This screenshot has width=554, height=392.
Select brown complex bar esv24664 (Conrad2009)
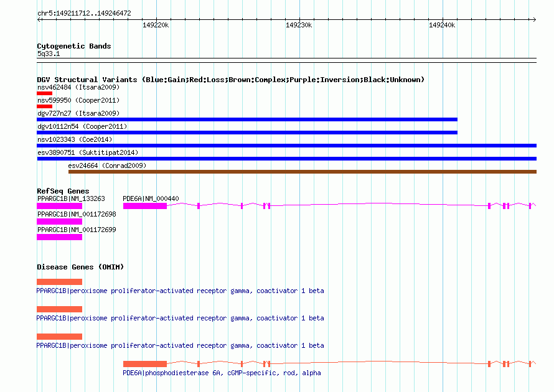[303, 172]
